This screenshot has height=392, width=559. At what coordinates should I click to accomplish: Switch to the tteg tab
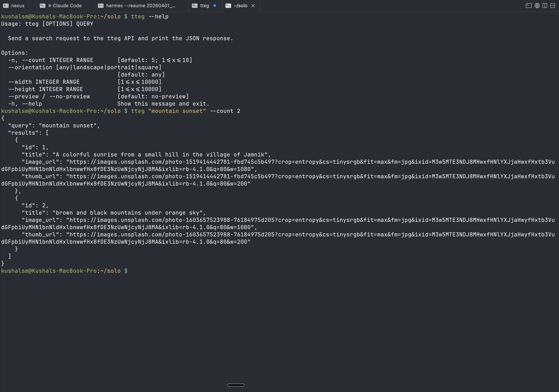204,6
